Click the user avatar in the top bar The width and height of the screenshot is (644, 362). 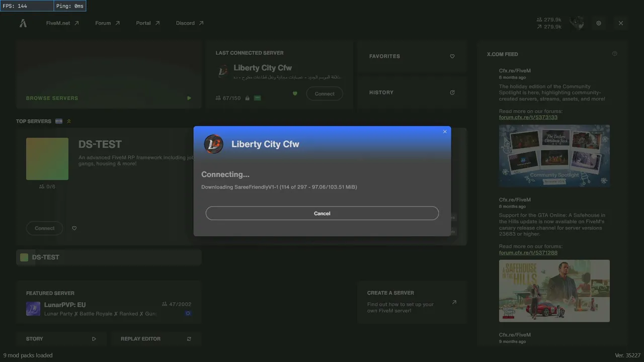[577, 23]
